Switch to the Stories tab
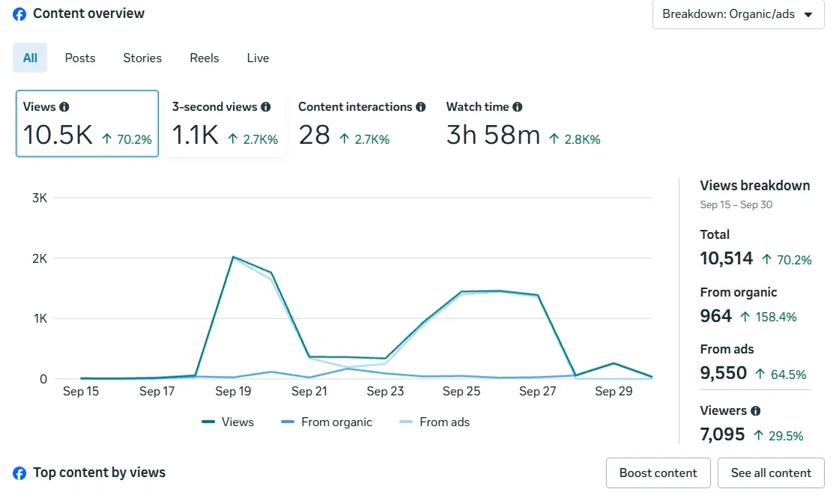Image resolution: width=833 pixels, height=504 pixels. point(142,58)
